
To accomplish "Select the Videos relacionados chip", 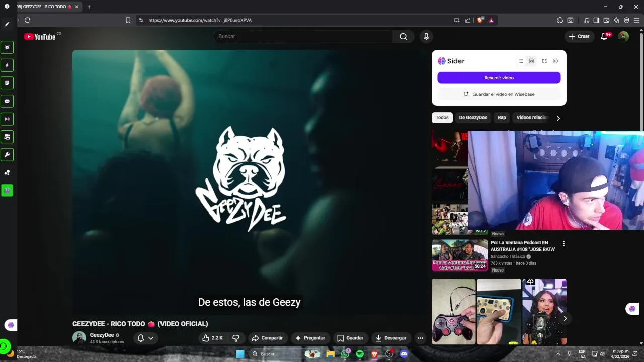I will point(532,118).
